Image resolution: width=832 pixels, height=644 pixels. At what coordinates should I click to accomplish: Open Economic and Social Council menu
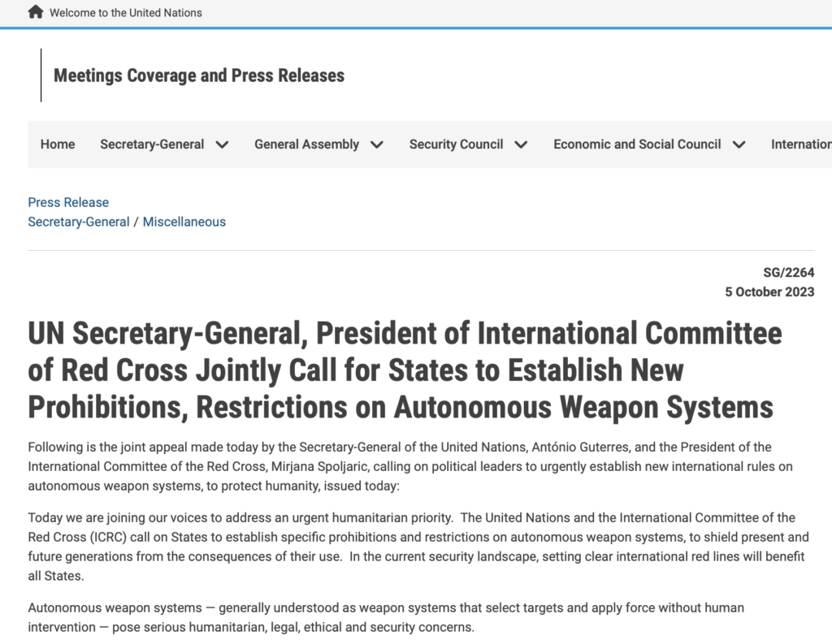pos(637,145)
